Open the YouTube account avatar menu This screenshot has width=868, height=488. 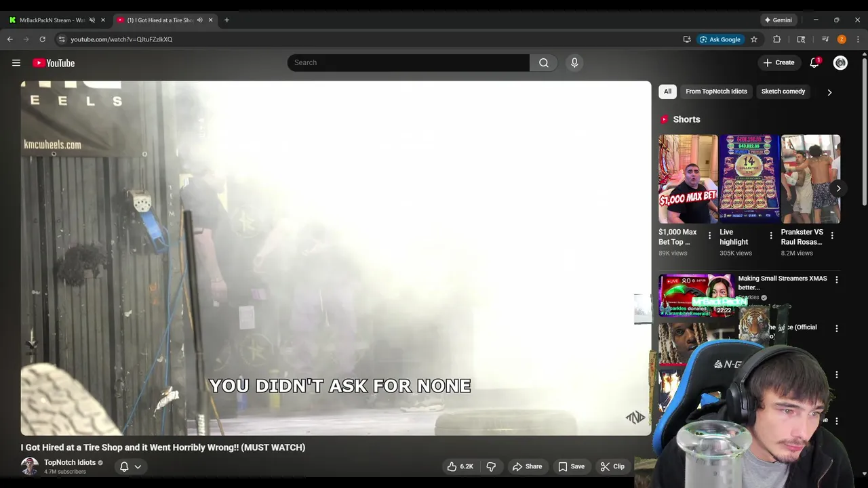840,63
